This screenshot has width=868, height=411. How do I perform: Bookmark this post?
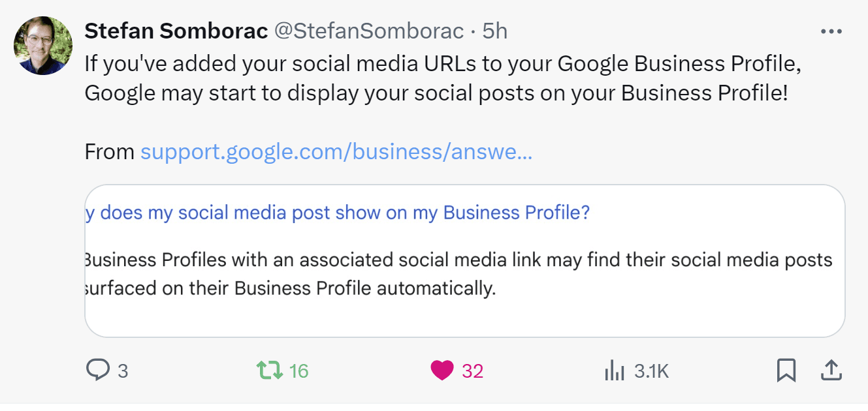(786, 371)
